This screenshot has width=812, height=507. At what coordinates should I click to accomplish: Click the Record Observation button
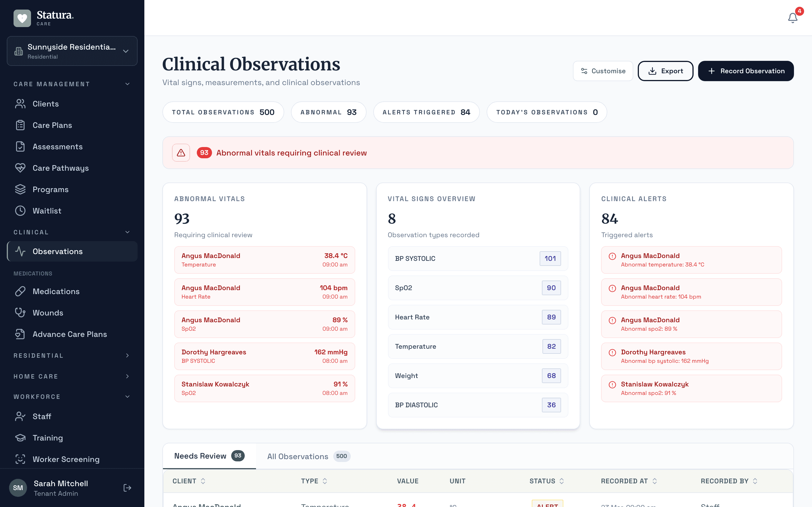pyautogui.click(x=745, y=71)
